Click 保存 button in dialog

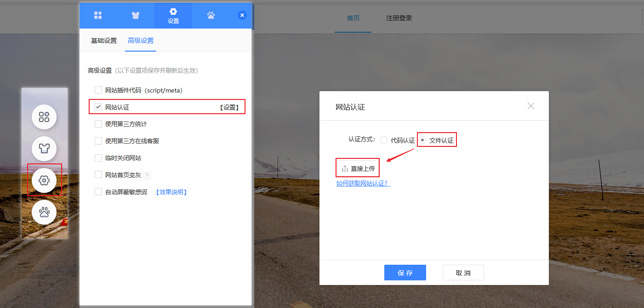coord(405,273)
